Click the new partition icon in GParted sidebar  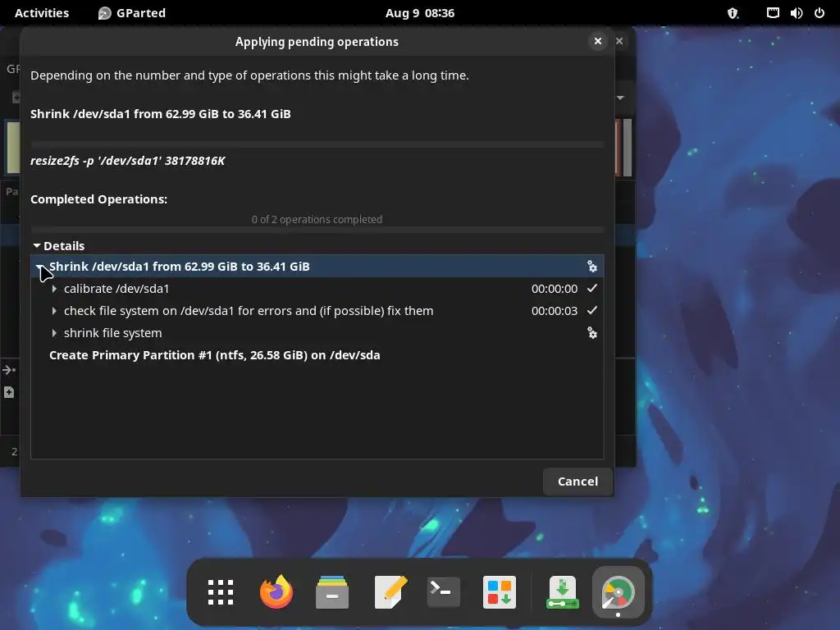click(9, 392)
